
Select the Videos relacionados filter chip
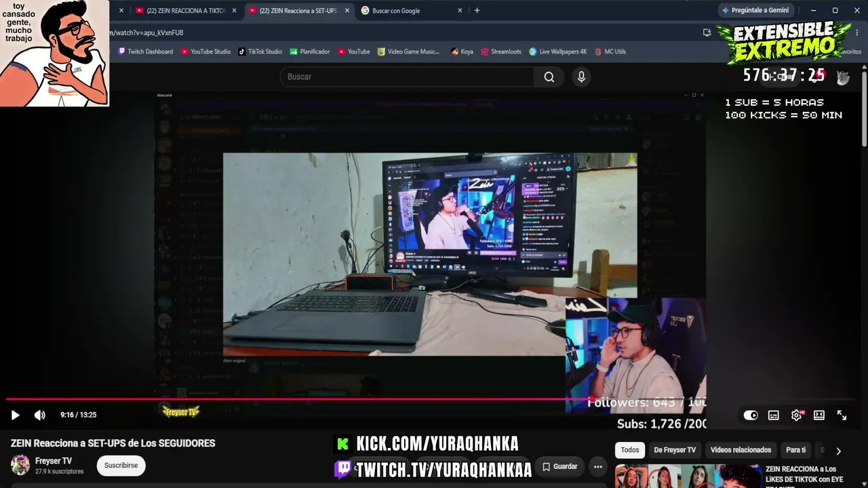tap(741, 450)
